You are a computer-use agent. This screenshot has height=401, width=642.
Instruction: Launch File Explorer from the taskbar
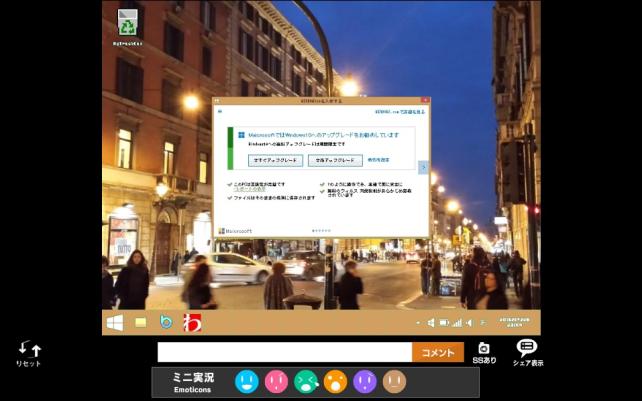pyautogui.click(x=141, y=322)
